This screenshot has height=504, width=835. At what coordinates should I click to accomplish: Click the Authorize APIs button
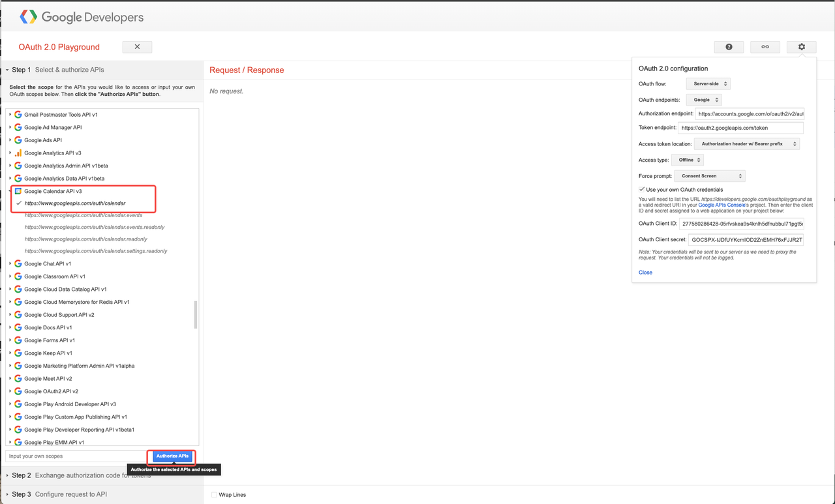click(x=172, y=456)
